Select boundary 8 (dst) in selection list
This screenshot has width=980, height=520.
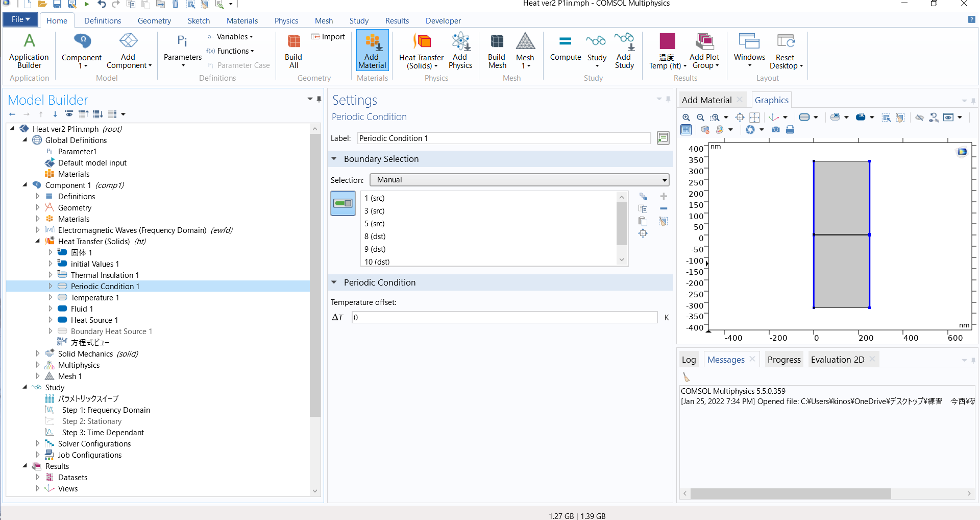(375, 237)
